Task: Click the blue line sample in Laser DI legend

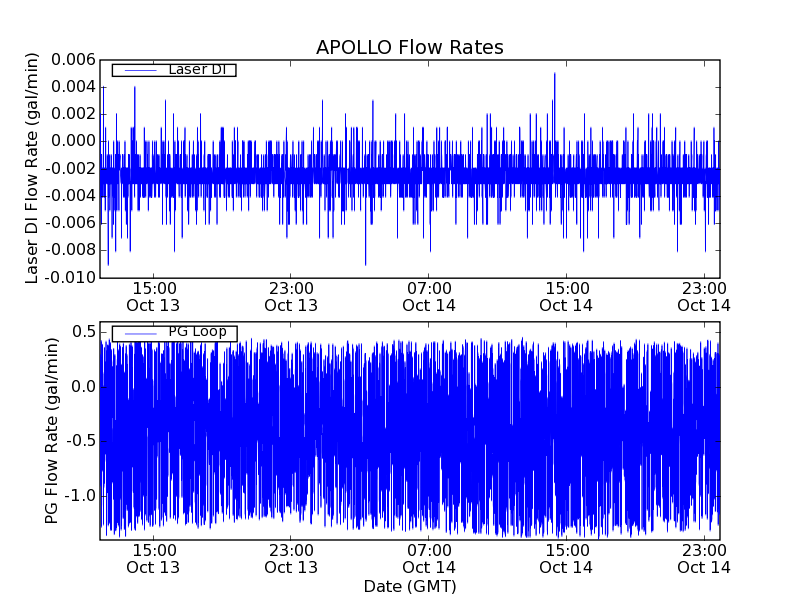Action: click(140, 70)
